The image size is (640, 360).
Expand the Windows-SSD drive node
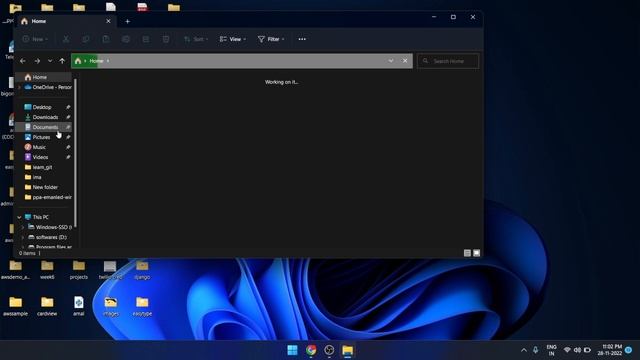pyautogui.click(x=22, y=227)
